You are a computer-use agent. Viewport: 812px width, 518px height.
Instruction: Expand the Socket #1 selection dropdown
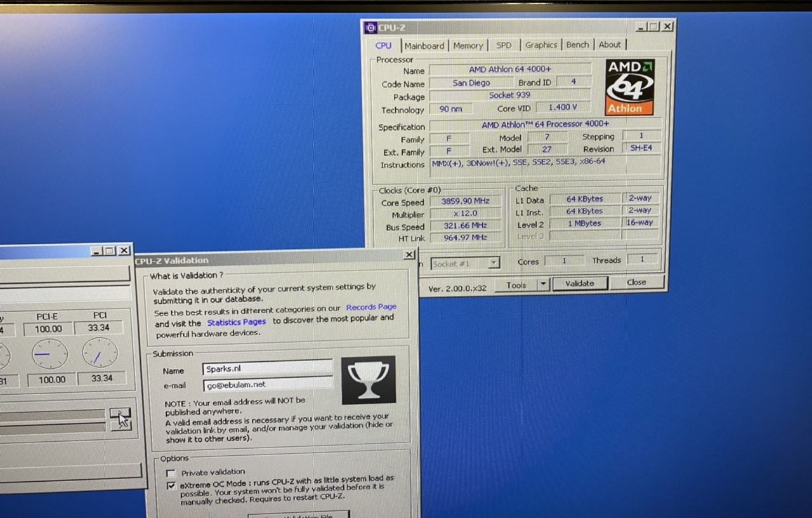[494, 263]
